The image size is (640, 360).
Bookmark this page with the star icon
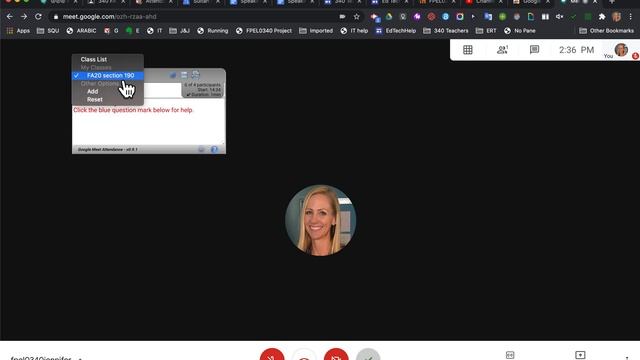[x=356, y=17]
